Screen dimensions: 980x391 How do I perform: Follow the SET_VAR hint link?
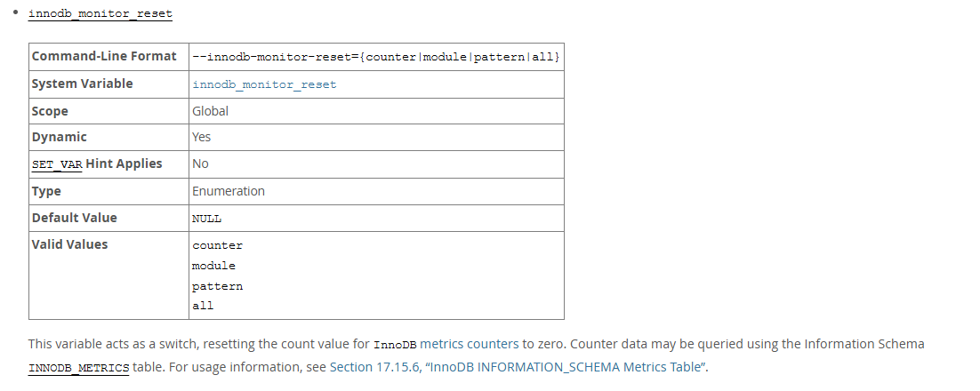point(57,164)
